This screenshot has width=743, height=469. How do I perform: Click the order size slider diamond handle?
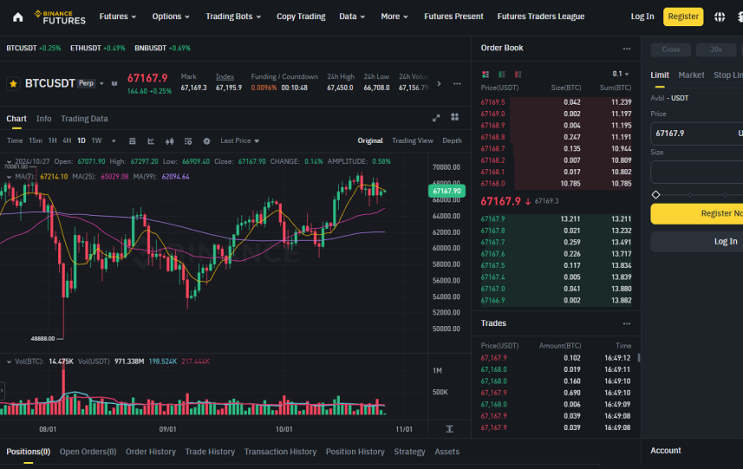click(656, 195)
